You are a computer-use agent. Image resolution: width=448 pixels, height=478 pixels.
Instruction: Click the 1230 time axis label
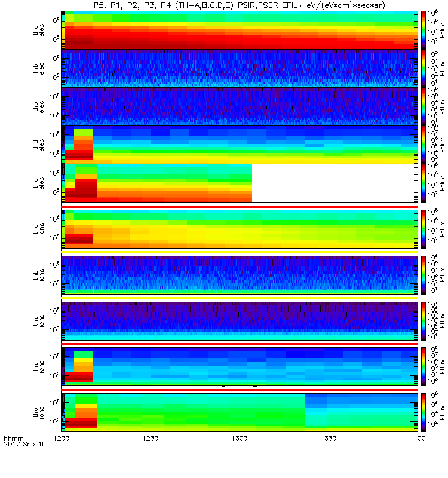tap(151, 439)
